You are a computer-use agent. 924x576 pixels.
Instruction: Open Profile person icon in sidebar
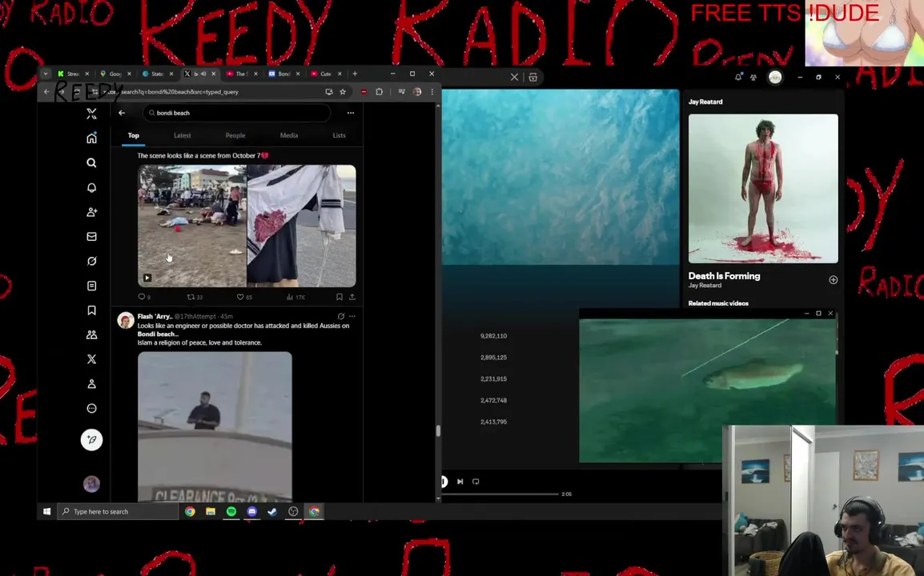91,383
